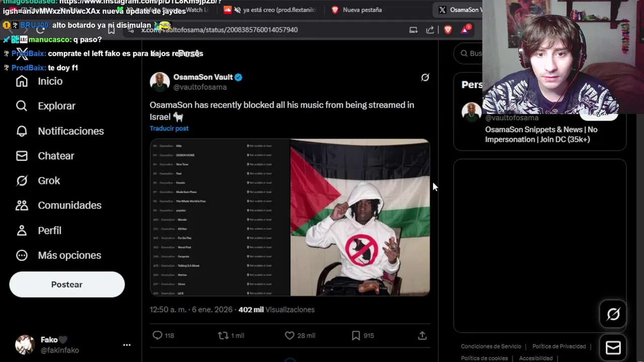The image size is (644, 362).
Task: Open vaultofosama avatar in right panel
Action: tap(471, 112)
